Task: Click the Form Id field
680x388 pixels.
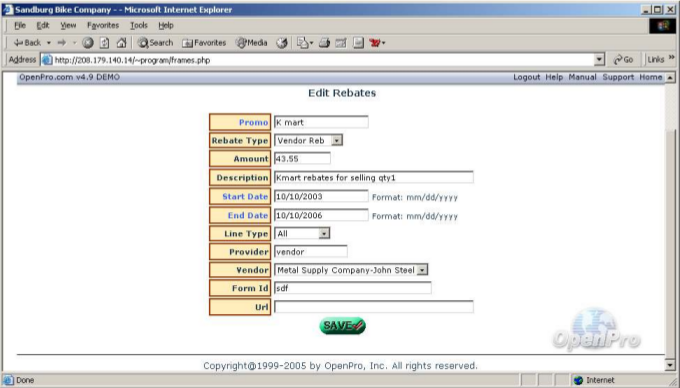Action: click(353, 288)
